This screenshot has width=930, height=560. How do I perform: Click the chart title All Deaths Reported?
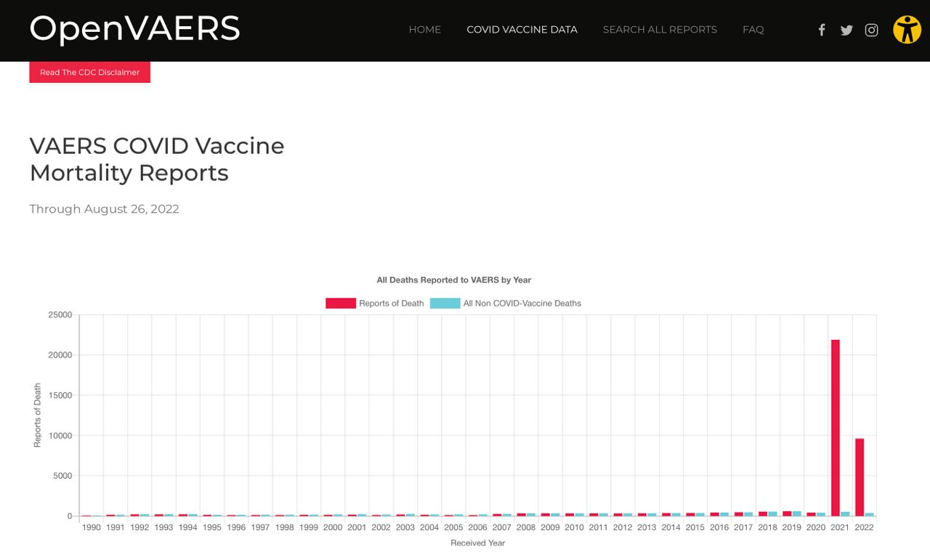coord(453,280)
